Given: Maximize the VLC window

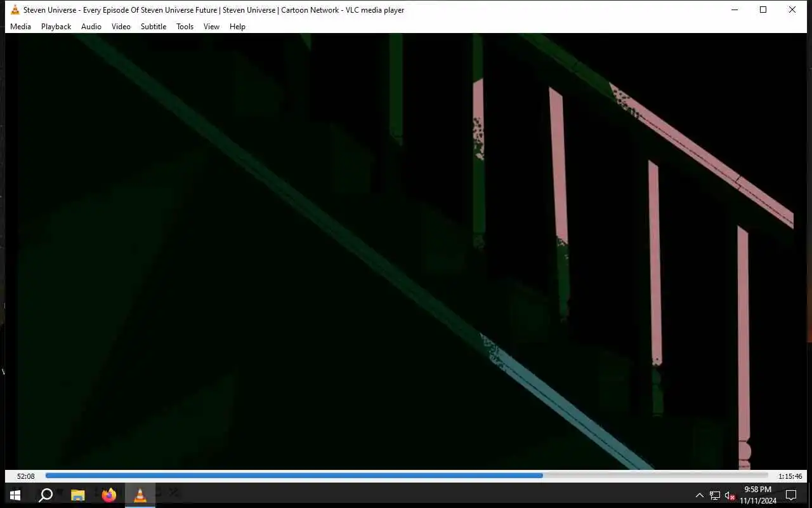Looking at the screenshot, I should point(763,10).
